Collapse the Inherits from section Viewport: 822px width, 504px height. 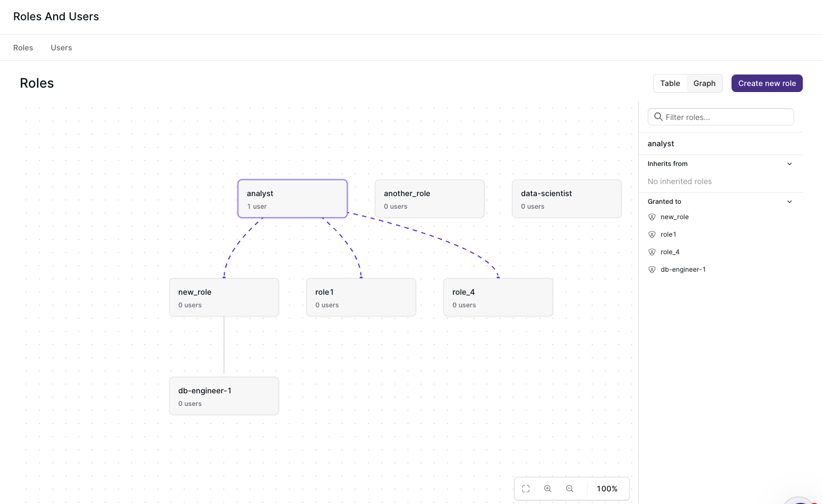coord(789,163)
